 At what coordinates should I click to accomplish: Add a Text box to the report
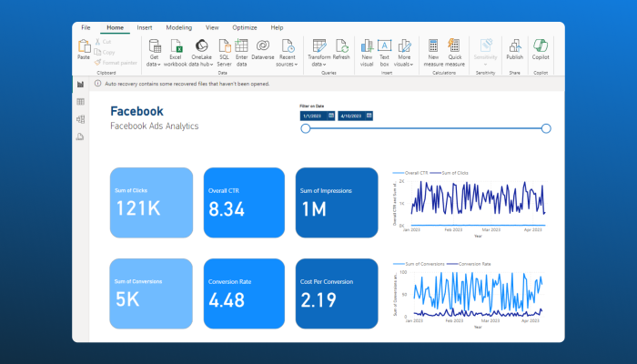[384, 49]
